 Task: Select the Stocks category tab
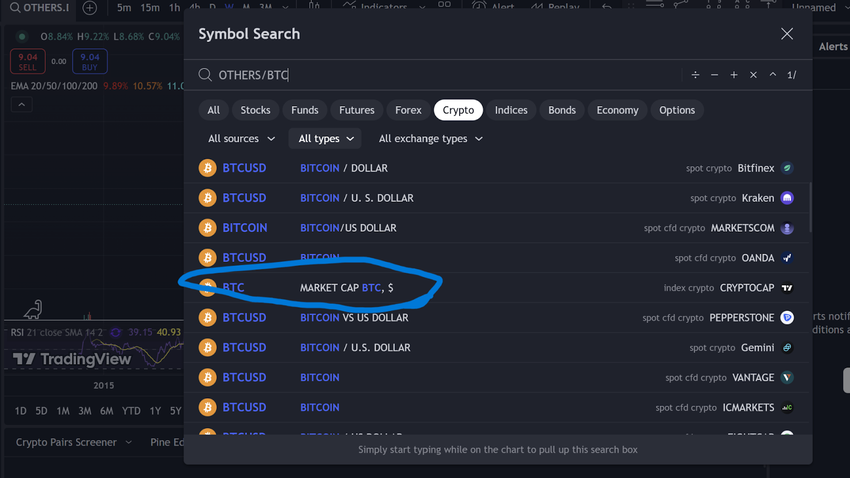point(255,110)
